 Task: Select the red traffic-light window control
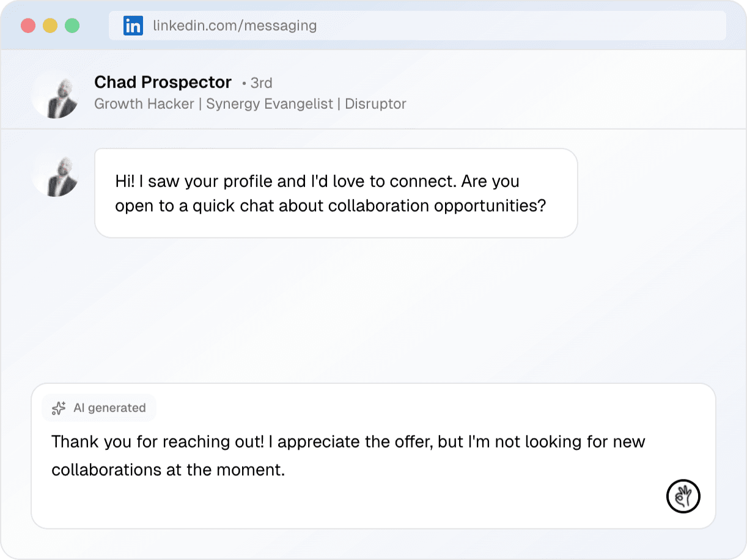[28, 26]
